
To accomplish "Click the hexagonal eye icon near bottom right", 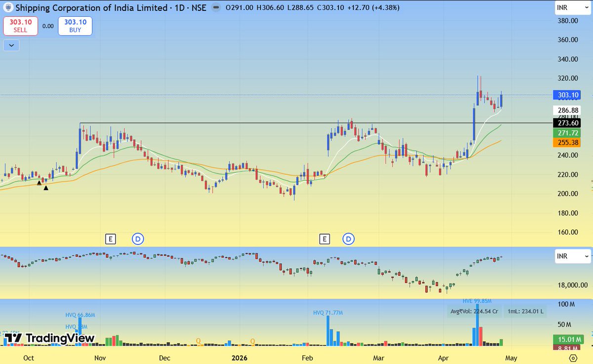I will click(x=573, y=357).
